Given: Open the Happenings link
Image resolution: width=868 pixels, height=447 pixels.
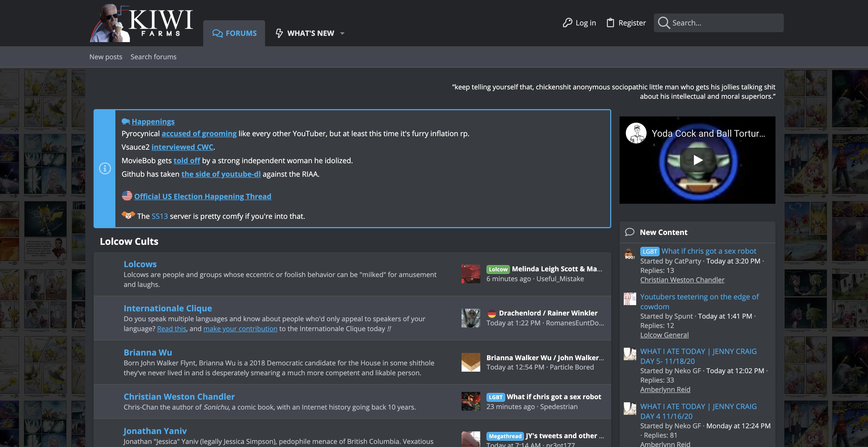Looking at the screenshot, I should coord(153,121).
